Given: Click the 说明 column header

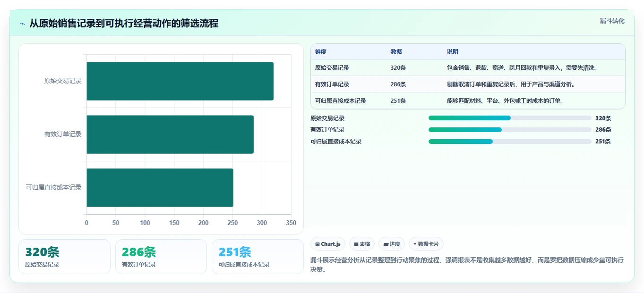Looking at the screenshot, I should point(453,52).
